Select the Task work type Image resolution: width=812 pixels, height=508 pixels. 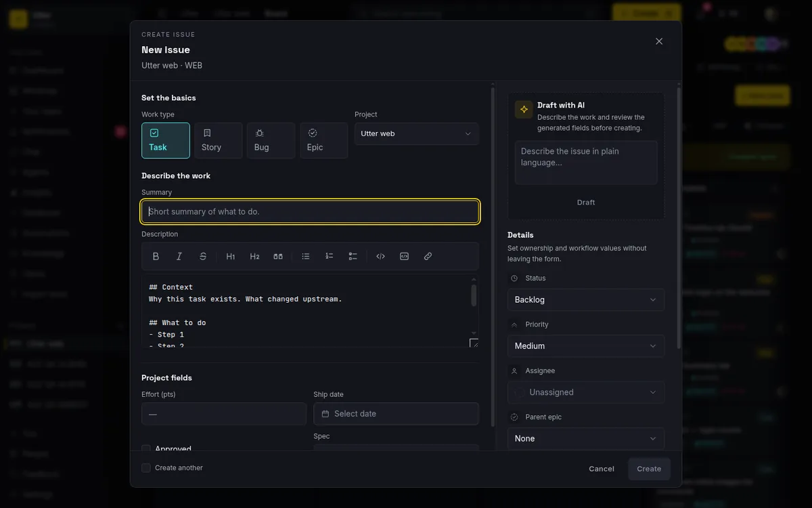click(x=166, y=140)
